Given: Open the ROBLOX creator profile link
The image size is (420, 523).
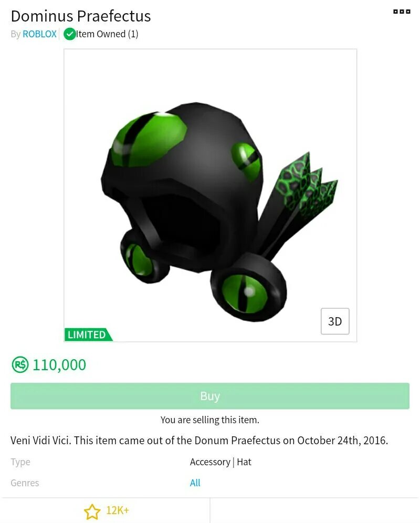Looking at the screenshot, I should (39, 34).
